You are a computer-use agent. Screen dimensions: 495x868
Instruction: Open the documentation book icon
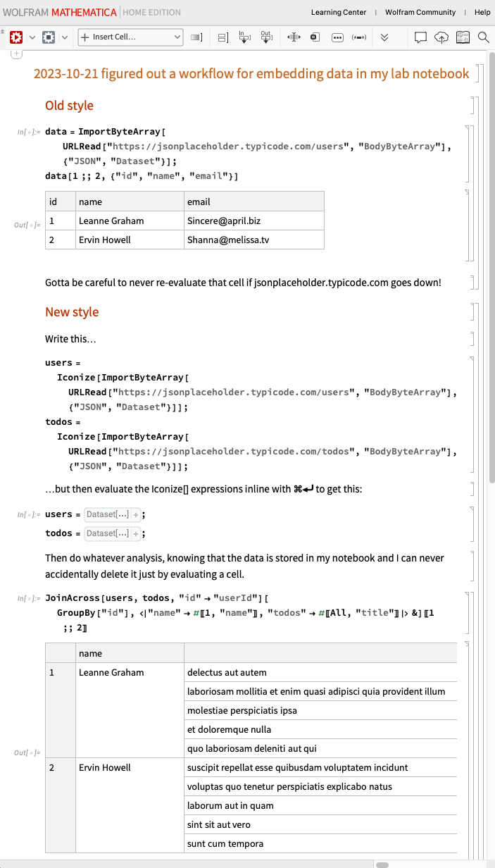463,37
